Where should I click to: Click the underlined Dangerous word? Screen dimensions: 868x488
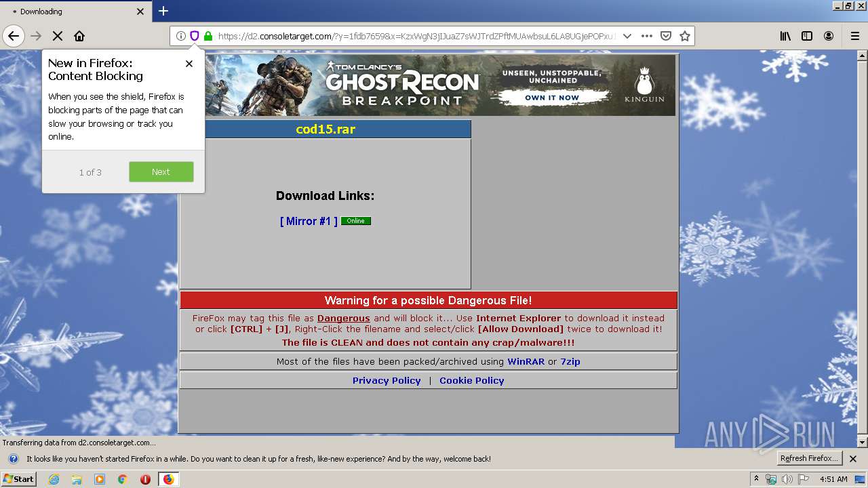coord(344,319)
